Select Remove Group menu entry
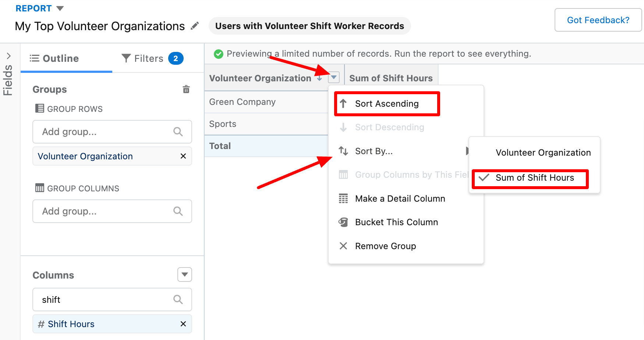Screen dimensions: 644x340 (385, 246)
